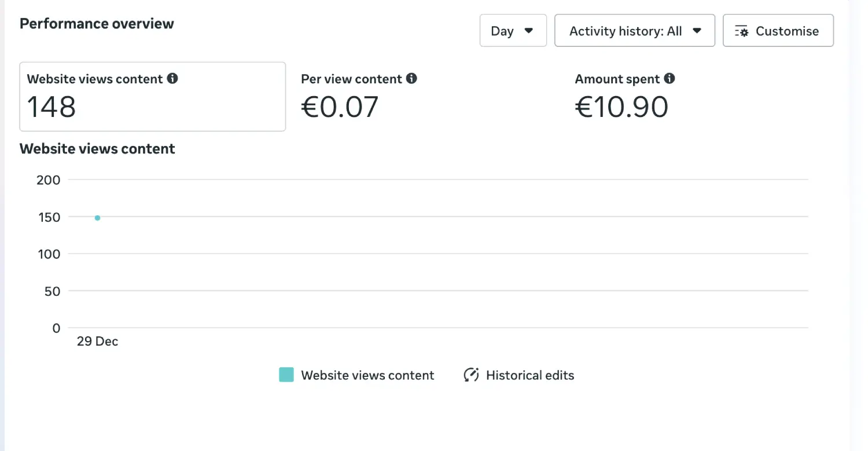Click info icon beside Website views content
This screenshot has width=868, height=451.
(172, 79)
